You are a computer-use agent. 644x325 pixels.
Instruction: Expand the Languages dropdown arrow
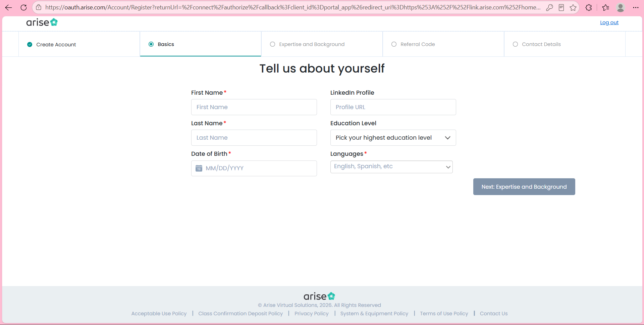(x=448, y=167)
